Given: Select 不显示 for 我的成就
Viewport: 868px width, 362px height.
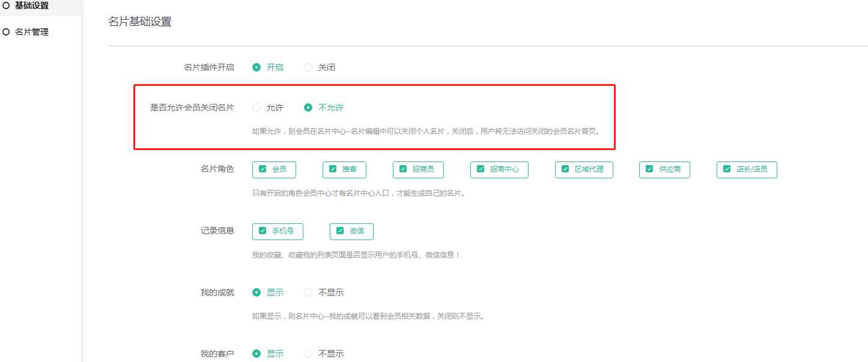Looking at the screenshot, I should tap(308, 292).
